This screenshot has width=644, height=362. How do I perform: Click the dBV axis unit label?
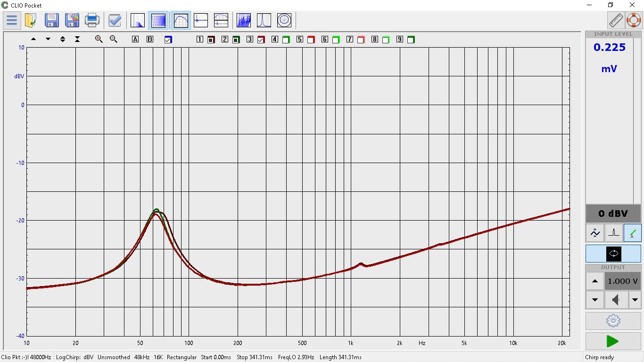pos(19,76)
